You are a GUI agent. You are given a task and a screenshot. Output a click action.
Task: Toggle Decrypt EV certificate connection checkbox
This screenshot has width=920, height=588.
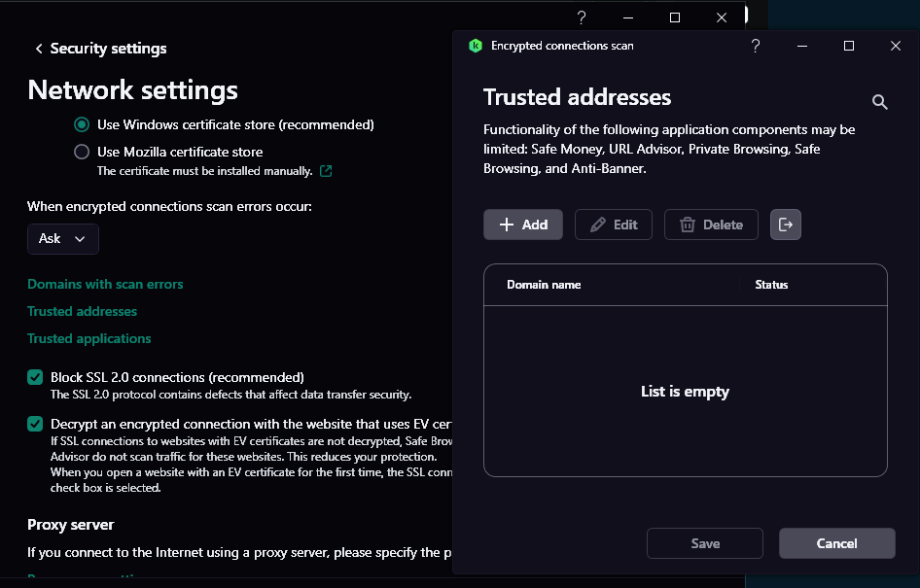click(35, 424)
